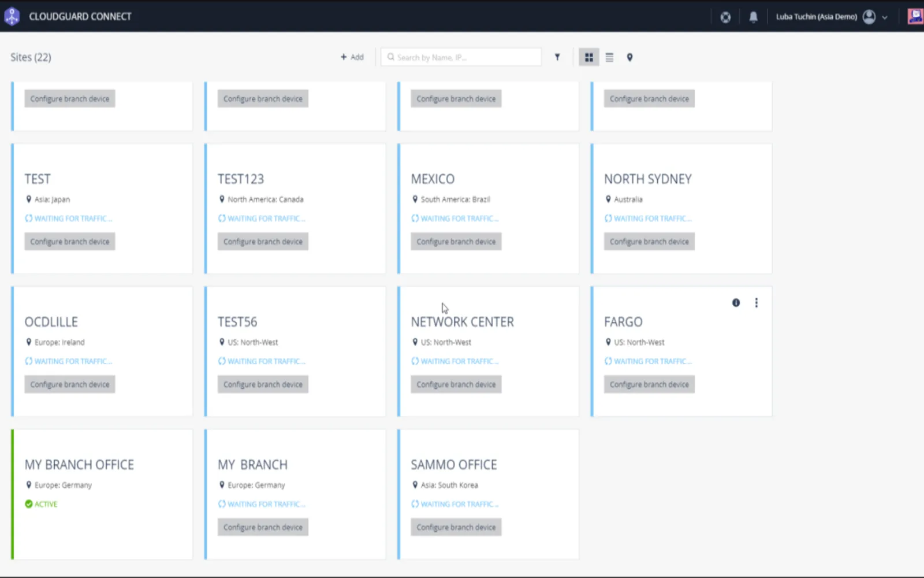
Task: Click the location pin beside South America: Brazil
Action: point(415,199)
